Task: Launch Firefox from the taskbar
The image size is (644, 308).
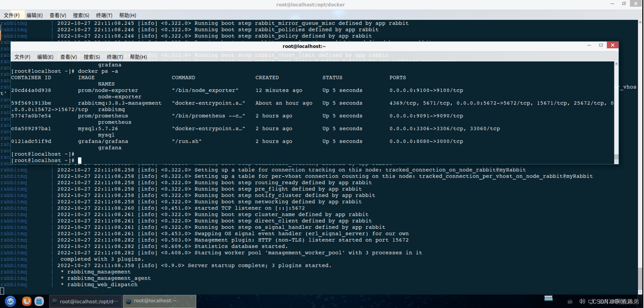Action: [x=27, y=301]
